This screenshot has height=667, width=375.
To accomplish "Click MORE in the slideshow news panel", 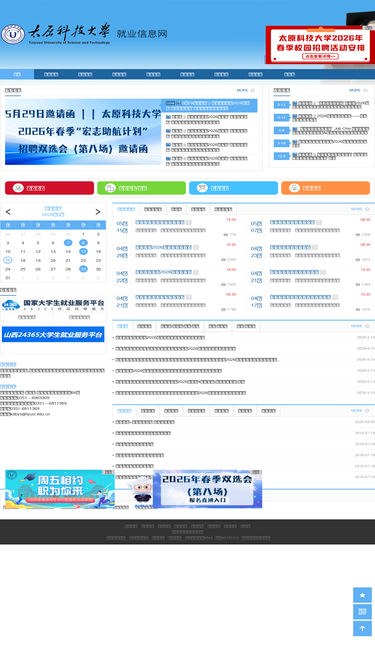I will click(246, 90).
